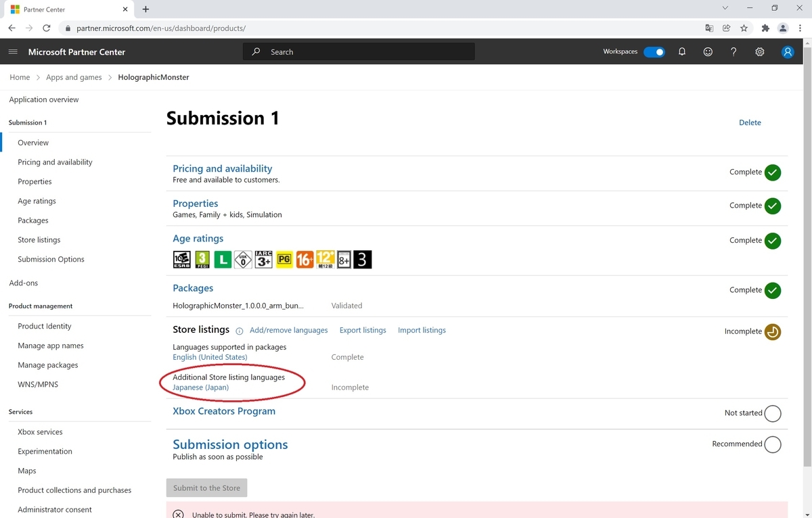Open a new browser tab
The width and height of the screenshot is (812, 518).
[x=145, y=9]
